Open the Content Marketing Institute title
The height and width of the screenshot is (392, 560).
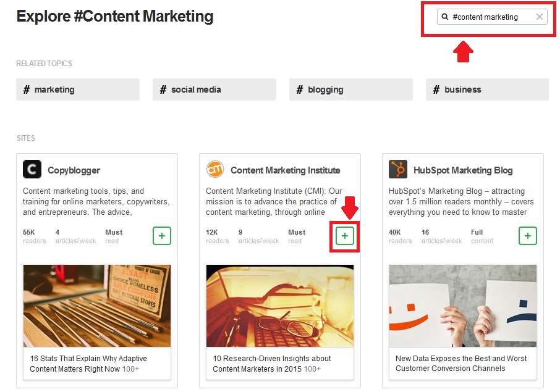click(x=286, y=170)
